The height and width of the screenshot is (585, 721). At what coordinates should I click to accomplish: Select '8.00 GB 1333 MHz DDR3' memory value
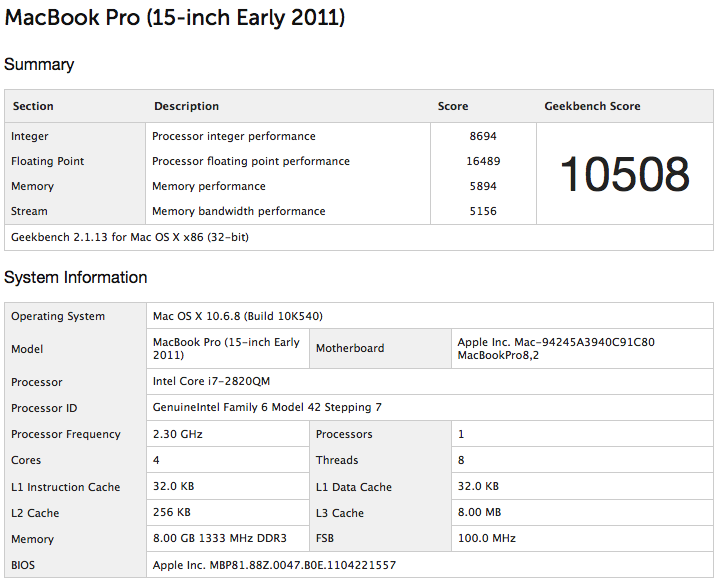pos(220,538)
